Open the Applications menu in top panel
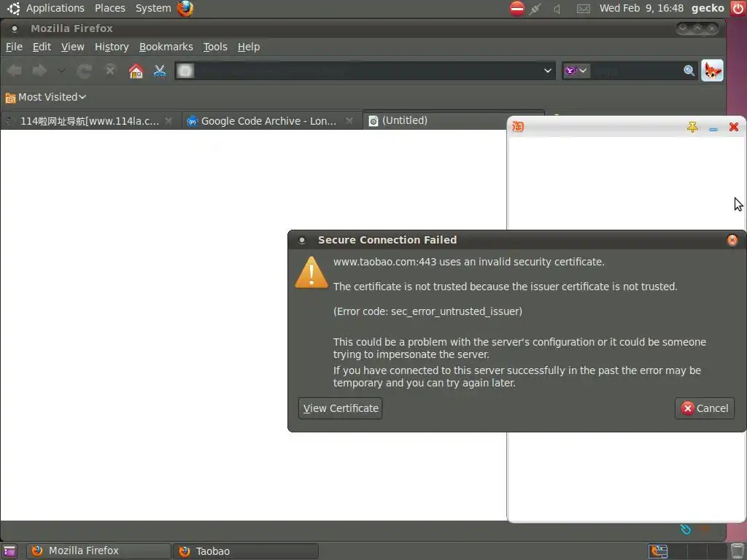 [55, 8]
